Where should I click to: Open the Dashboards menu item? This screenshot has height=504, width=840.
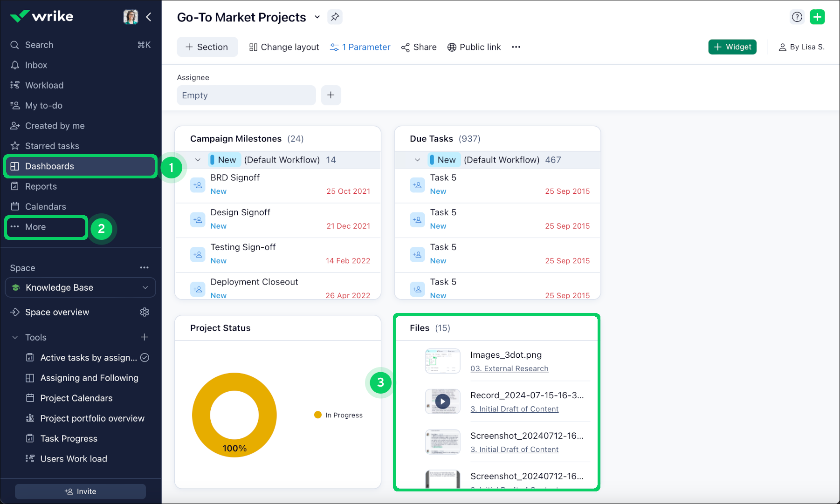(49, 166)
